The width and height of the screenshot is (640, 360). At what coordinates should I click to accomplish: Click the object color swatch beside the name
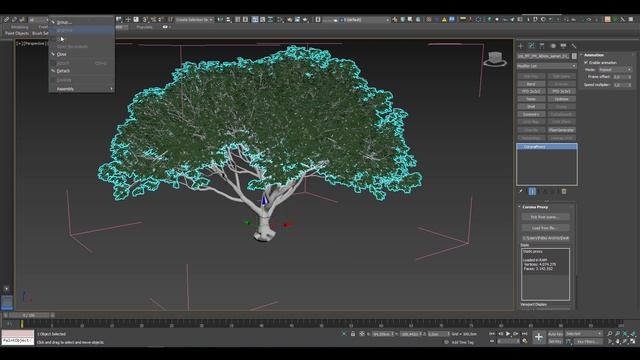574,56
